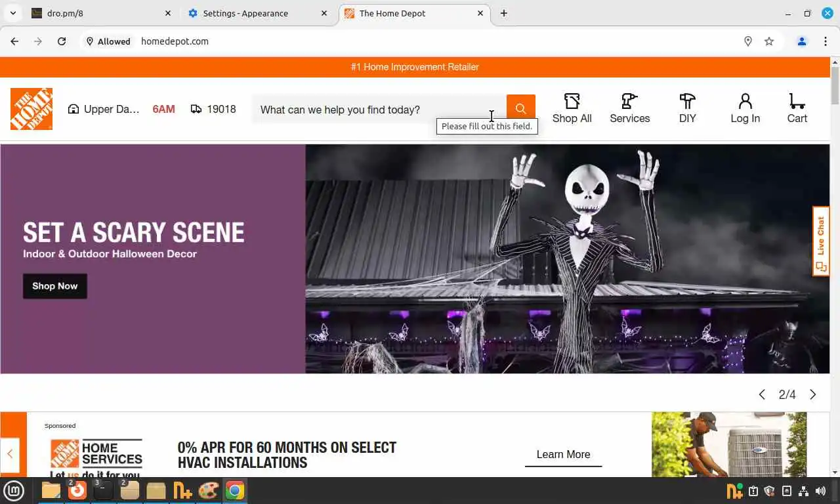
Task: Open the Chrome profile icon
Action: pyautogui.click(x=802, y=41)
